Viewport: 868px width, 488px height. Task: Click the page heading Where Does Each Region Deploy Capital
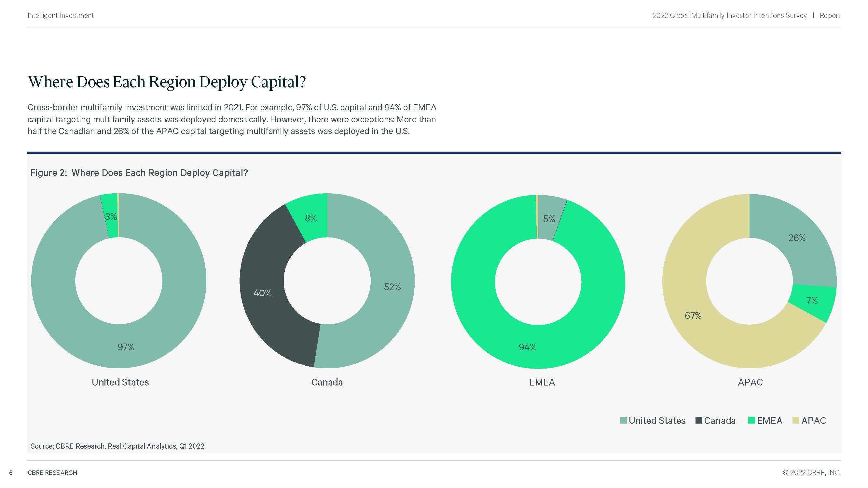(167, 82)
